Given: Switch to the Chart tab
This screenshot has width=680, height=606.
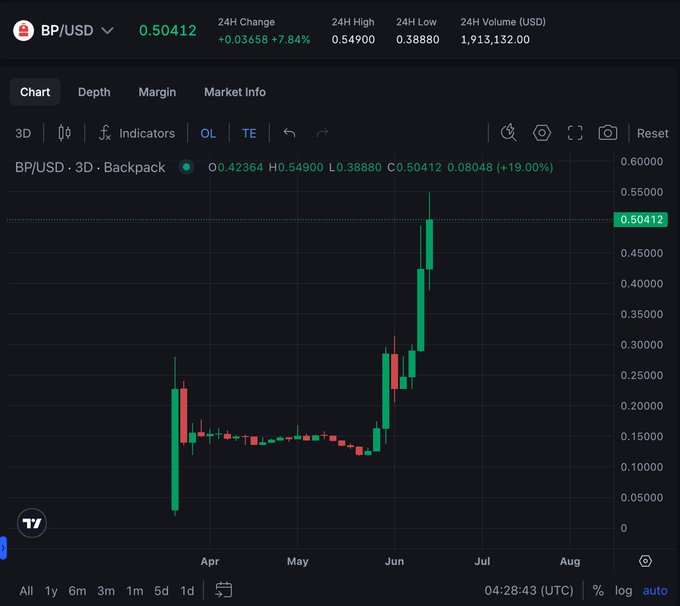Looking at the screenshot, I should point(35,92).
